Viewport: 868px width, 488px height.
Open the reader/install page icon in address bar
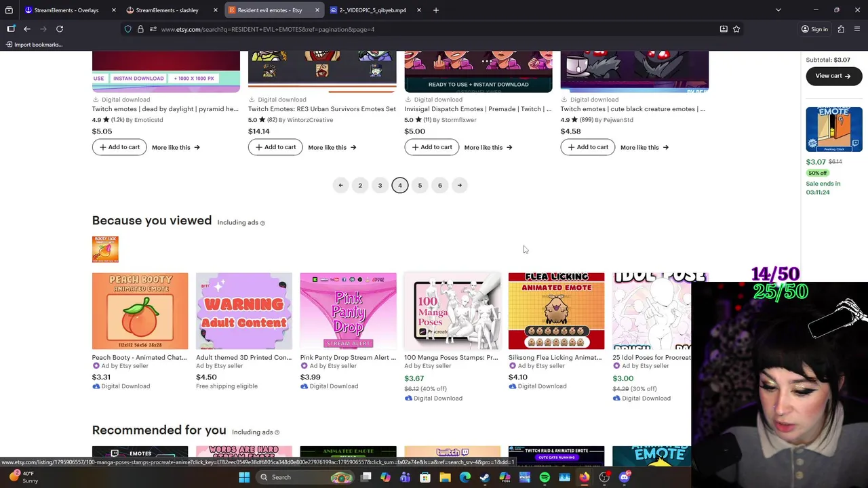click(724, 29)
